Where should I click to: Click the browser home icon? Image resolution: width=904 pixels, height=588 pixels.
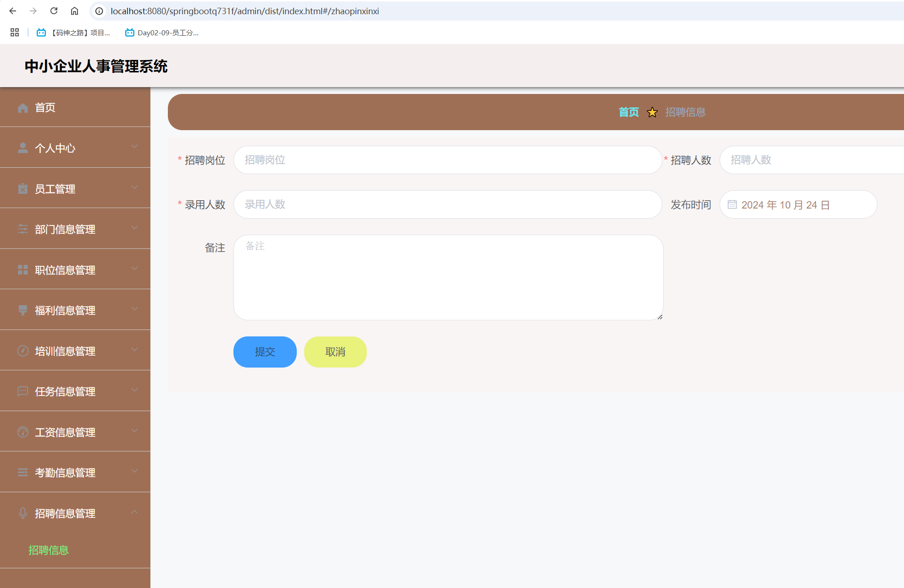[x=74, y=11]
